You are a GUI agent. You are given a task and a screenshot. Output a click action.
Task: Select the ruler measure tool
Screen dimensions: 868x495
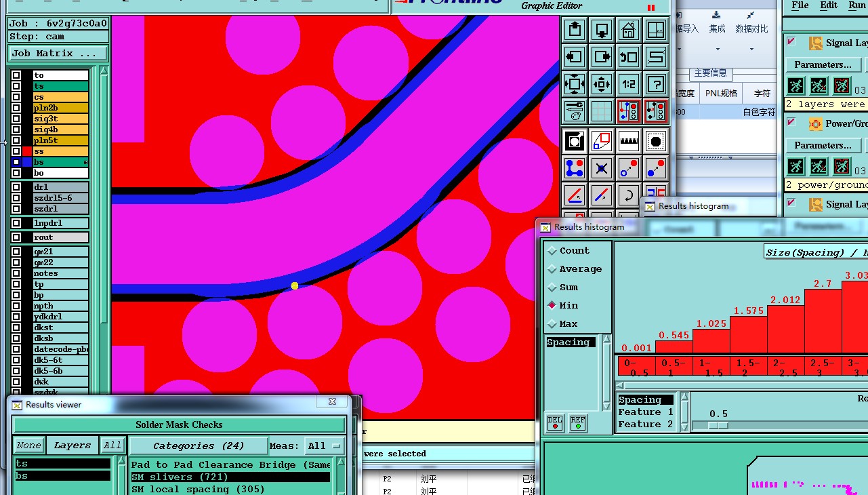629,141
